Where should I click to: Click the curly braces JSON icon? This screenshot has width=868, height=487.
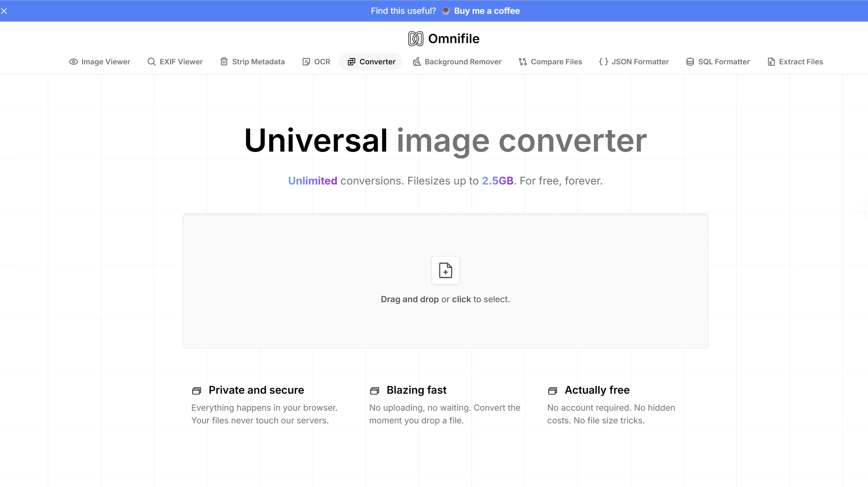pyautogui.click(x=604, y=62)
